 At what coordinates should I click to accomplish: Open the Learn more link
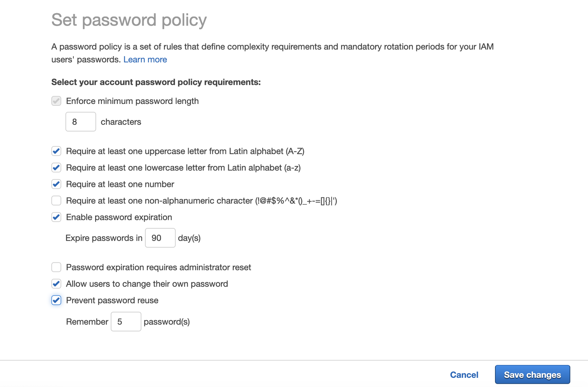click(145, 59)
